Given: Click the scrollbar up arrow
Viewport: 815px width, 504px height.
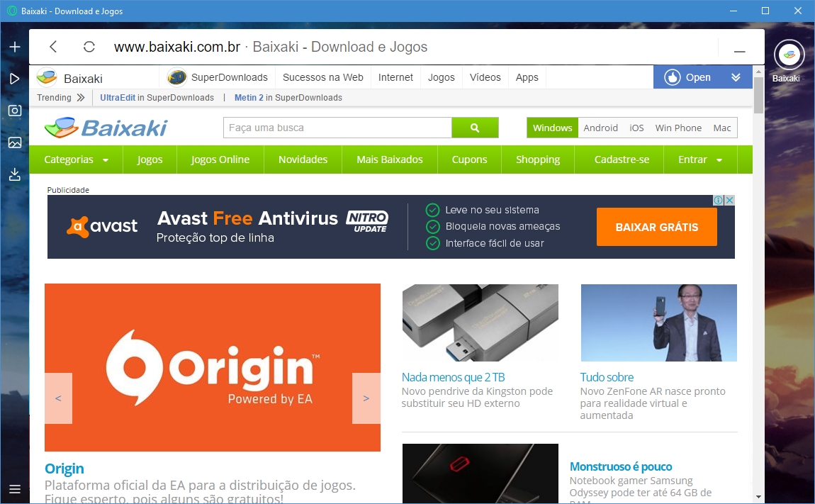Looking at the screenshot, I should 758,72.
